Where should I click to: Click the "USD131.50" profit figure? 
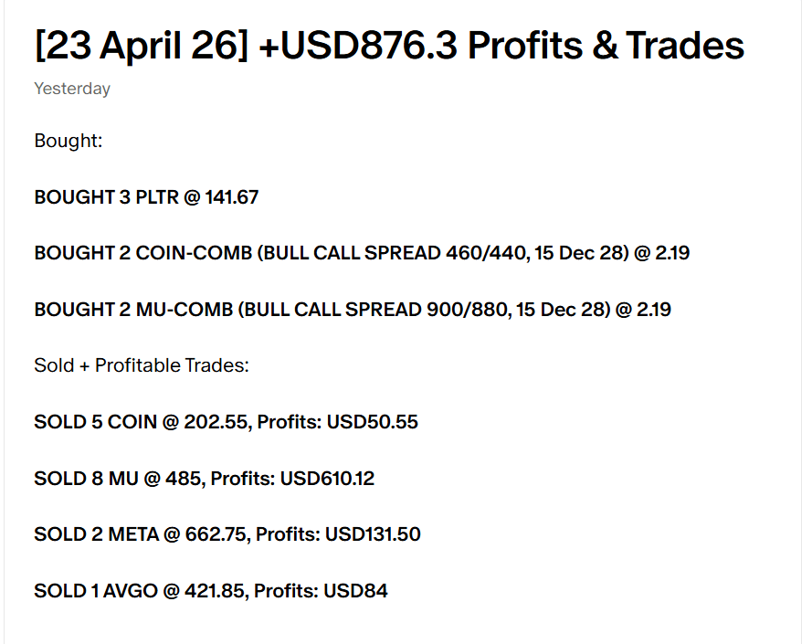373,534
